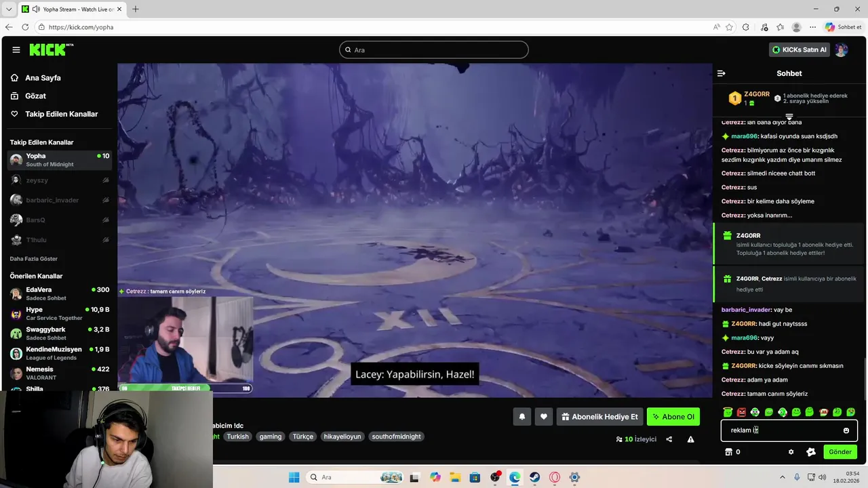Open zeyszy channel in sidebar
868x488 pixels.
click(x=60, y=180)
